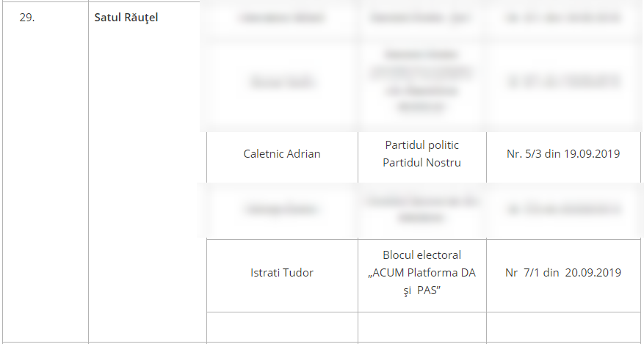Select the Blocul electoral ACUM Platforma cell
Image resolution: width=644 pixels, height=344 pixels.
[x=422, y=276]
